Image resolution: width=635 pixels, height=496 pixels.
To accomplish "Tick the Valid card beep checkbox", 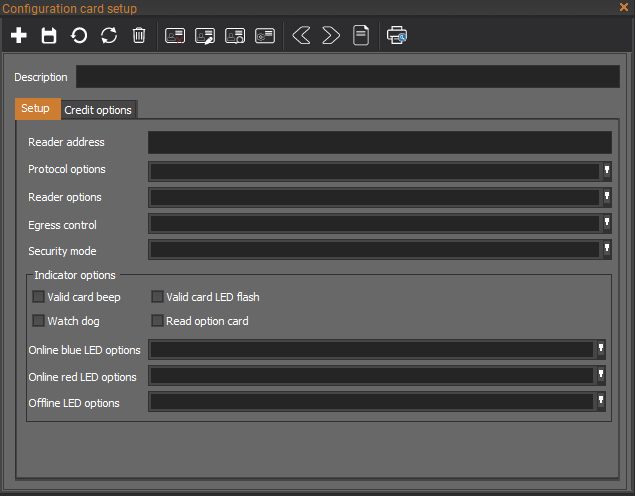I will tap(38, 297).
